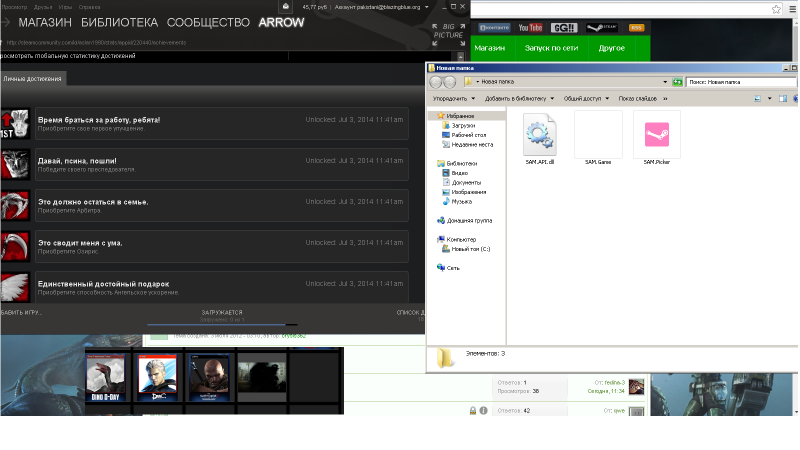Open Steam СООБЩЕСТВО tab

click(208, 22)
